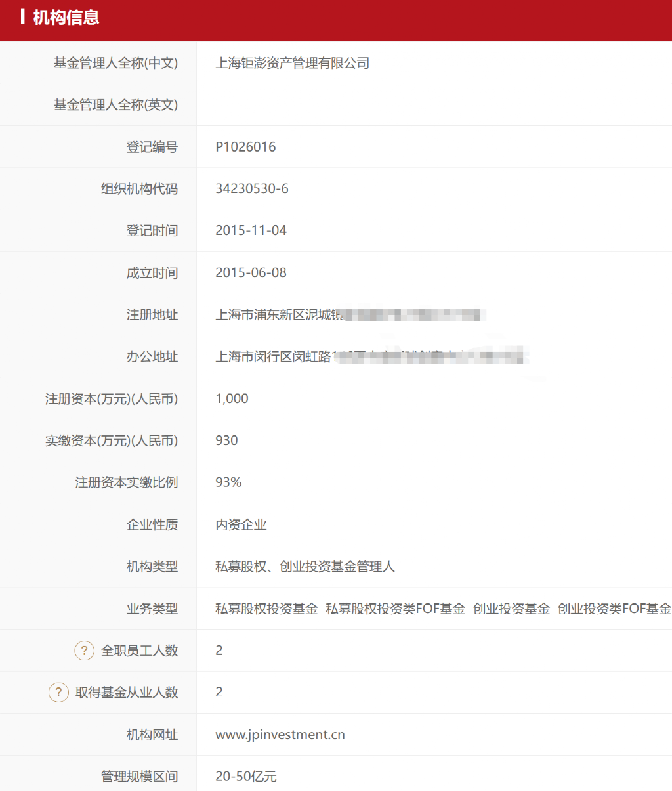Click establishment date 2015-06-08

[x=251, y=273]
